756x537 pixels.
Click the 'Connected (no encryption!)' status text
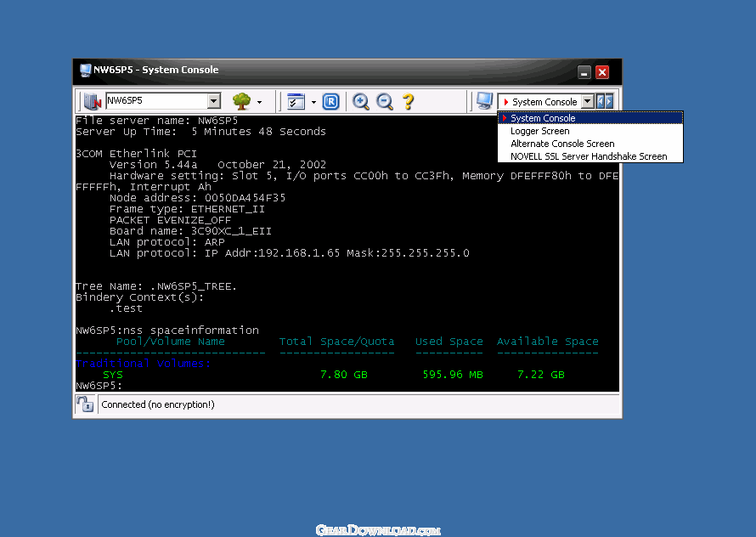tap(158, 404)
